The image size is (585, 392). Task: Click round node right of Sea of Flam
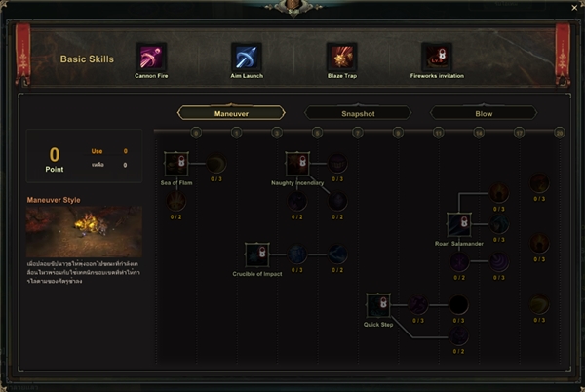point(216,164)
